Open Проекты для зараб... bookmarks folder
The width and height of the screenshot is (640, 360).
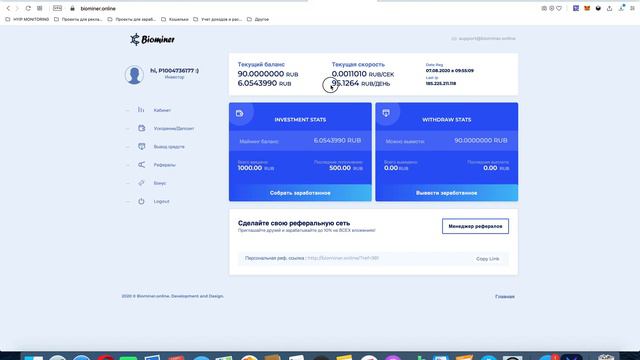[x=132, y=19]
